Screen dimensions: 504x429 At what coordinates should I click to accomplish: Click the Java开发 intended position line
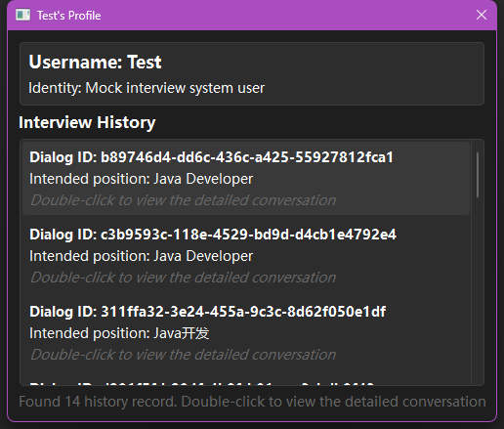click(119, 333)
